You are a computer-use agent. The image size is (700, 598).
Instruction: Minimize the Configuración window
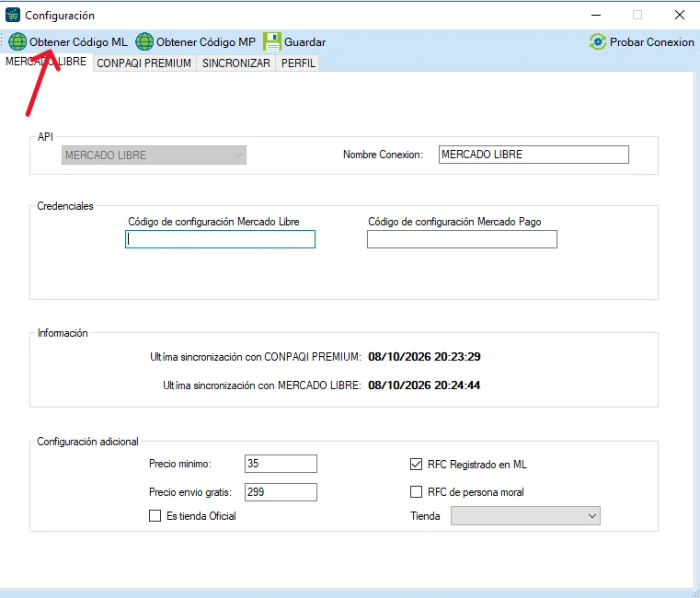596,16
